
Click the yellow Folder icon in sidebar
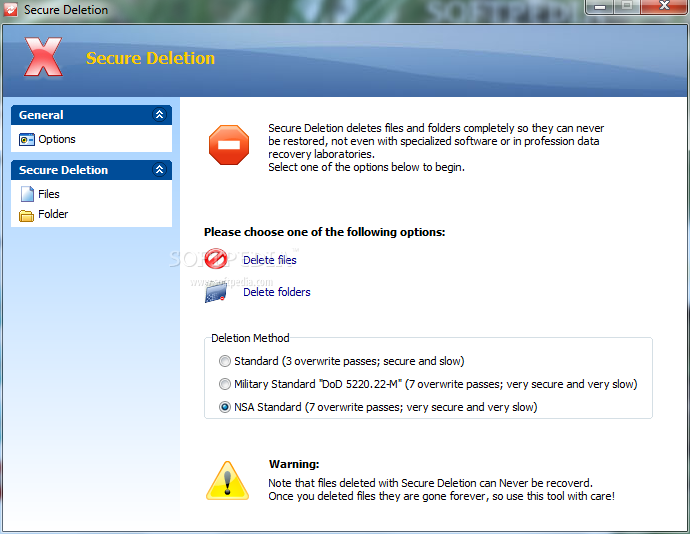[x=26, y=215]
